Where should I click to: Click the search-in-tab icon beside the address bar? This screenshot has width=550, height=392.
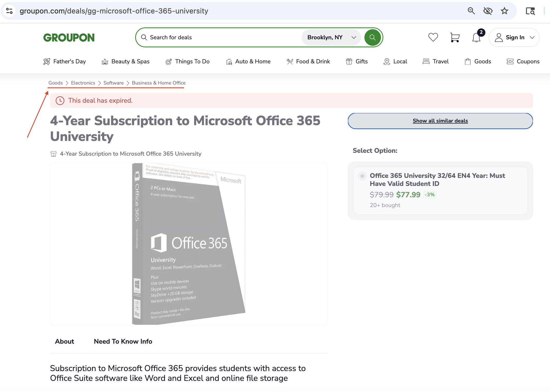click(x=530, y=11)
